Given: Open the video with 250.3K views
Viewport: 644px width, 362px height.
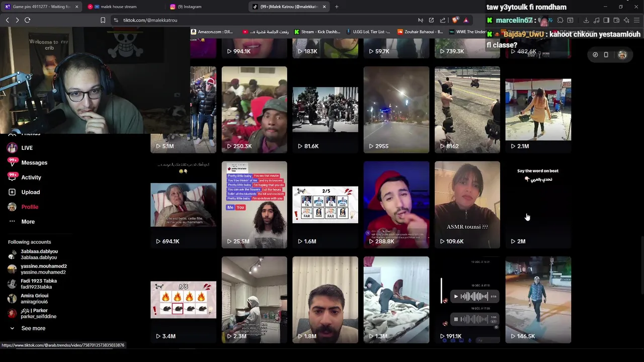Looking at the screenshot, I should [254, 110].
